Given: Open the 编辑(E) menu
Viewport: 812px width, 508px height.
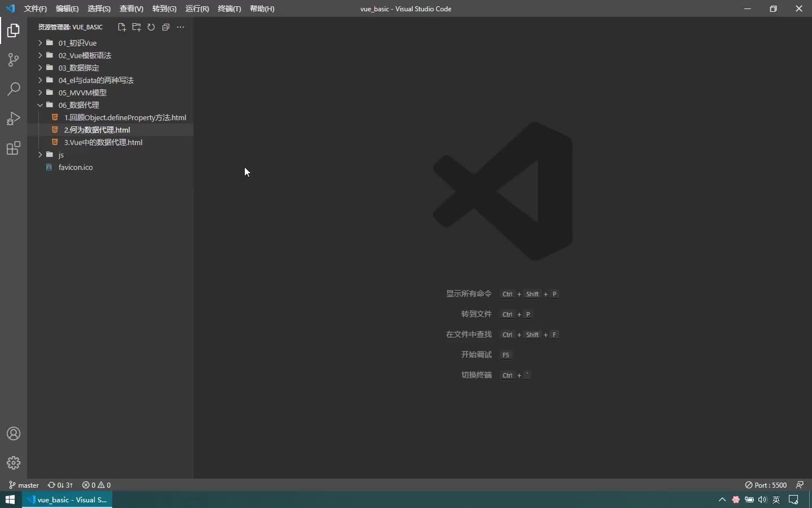Looking at the screenshot, I should pyautogui.click(x=67, y=8).
